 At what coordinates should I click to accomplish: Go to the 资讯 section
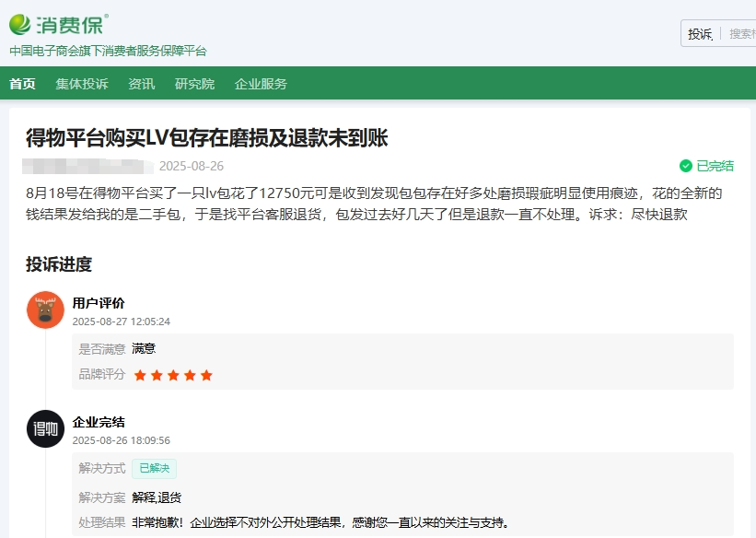tap(141, 84)
